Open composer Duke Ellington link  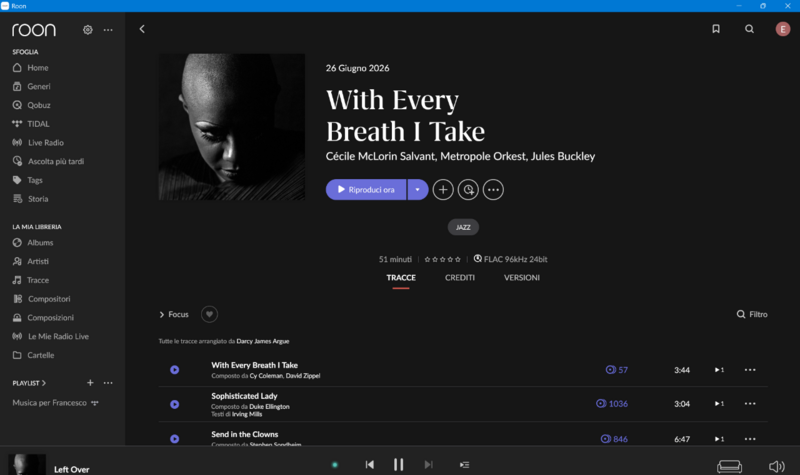269,407
